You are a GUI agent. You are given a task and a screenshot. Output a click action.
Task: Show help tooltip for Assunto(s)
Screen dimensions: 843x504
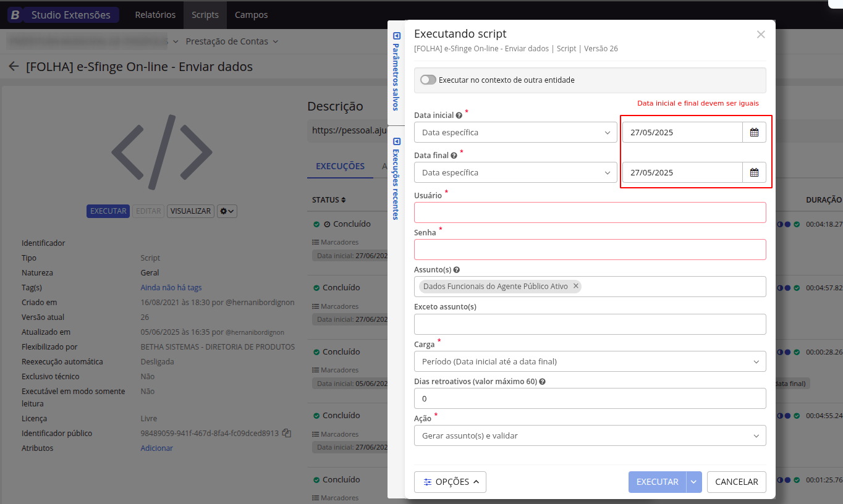point(456,270)
